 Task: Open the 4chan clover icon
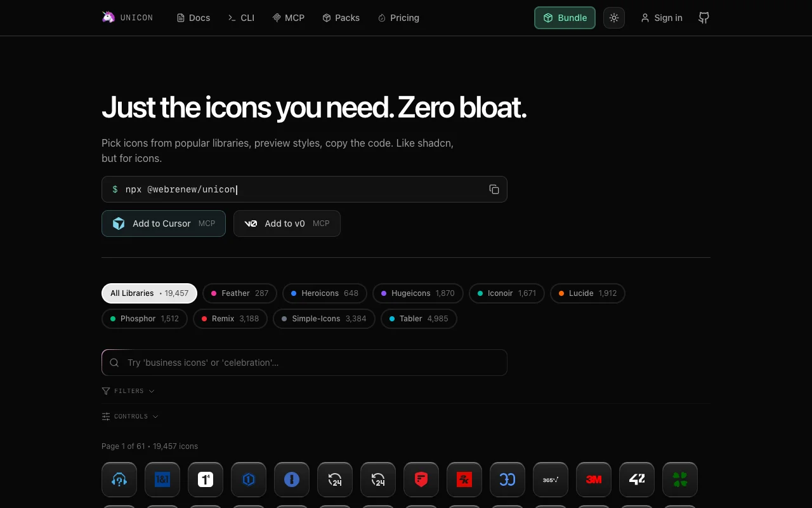pyautogui.click(x=680, y=479)
